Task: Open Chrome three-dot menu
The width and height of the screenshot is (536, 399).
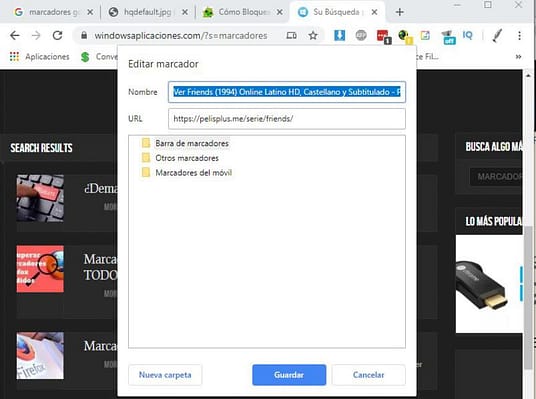Action: click(x=519, y=35)
